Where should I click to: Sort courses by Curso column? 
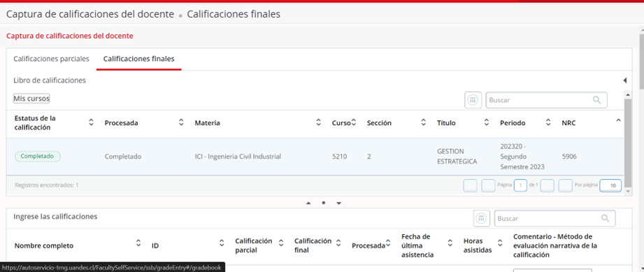coord(353,122)
